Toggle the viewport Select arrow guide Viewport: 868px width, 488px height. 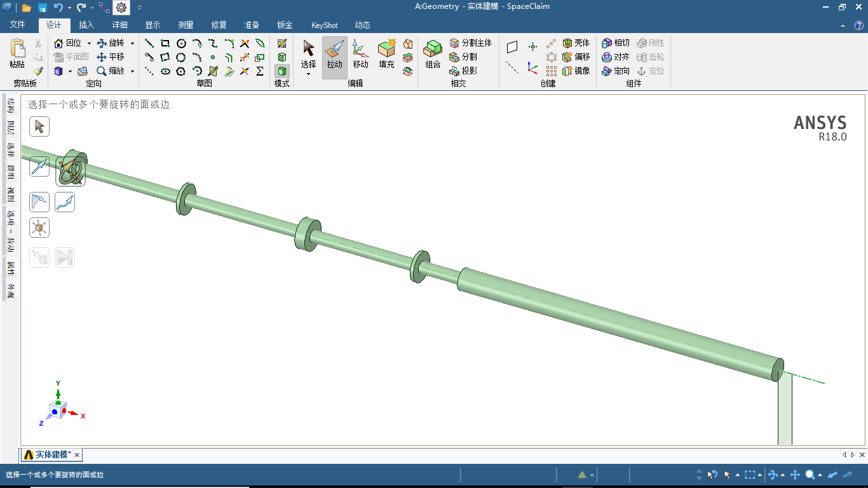point(39,126)
